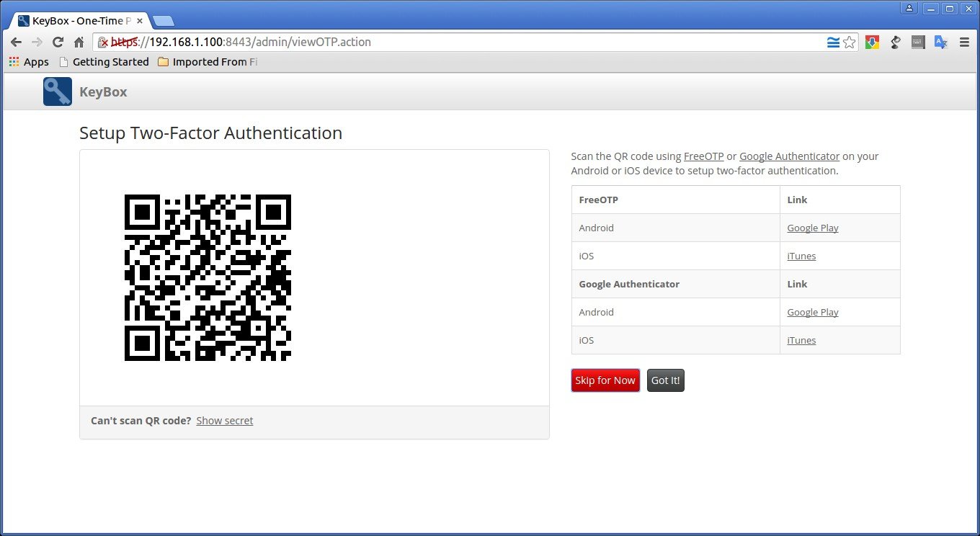980x536 pixels.
Task: Open the Chrome hamburger menu
Action: (x=965, y=43)
